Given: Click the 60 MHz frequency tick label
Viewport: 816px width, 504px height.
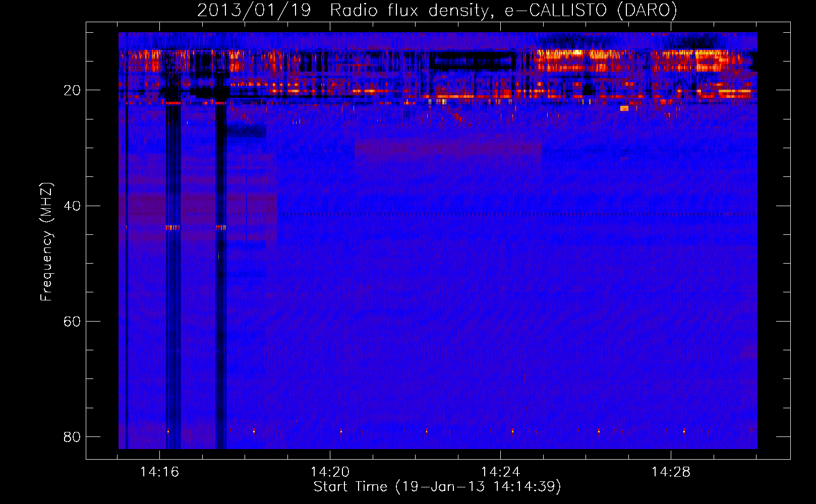Looking at the screenshot, I should tap(72, 321).
